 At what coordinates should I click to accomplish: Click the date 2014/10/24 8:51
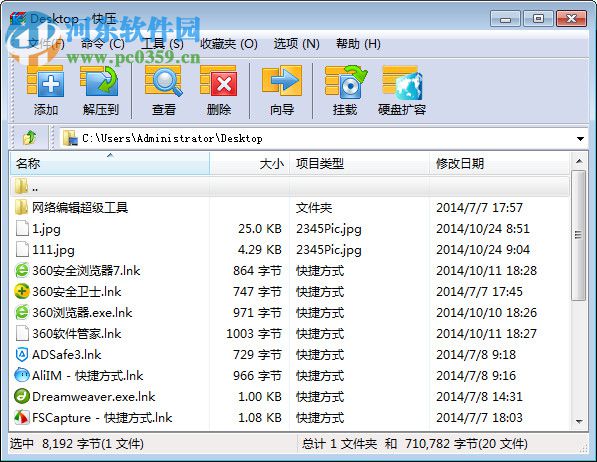point(483,229)
